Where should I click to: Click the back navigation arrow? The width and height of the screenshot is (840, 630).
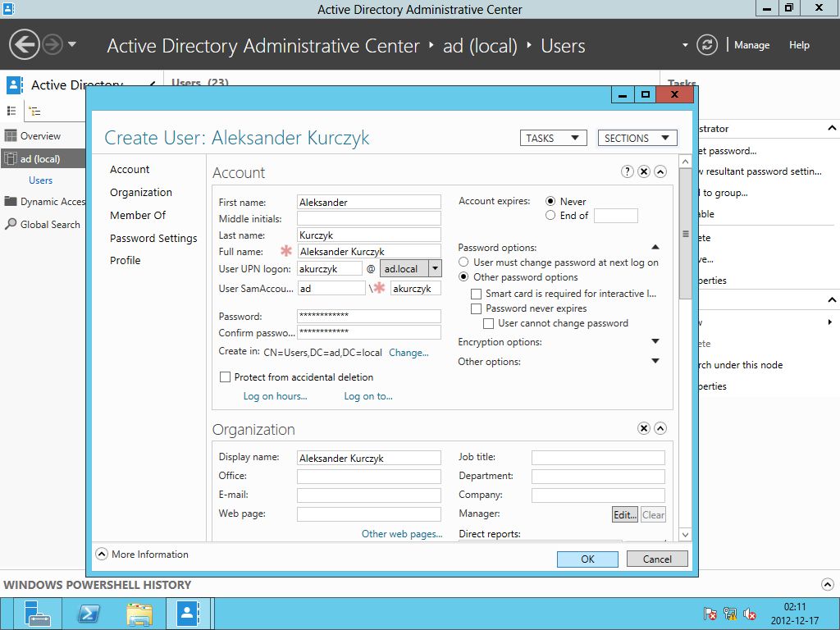(x=24, y=44)
